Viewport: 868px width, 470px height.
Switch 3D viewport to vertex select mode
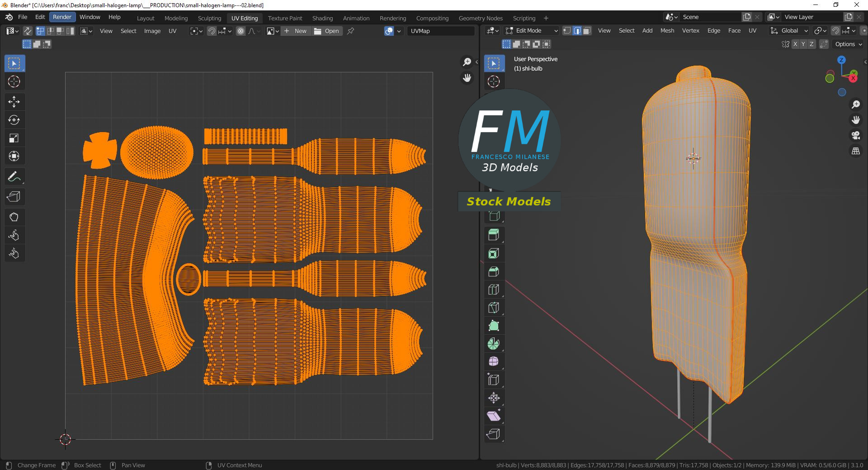tap(567, 31)
